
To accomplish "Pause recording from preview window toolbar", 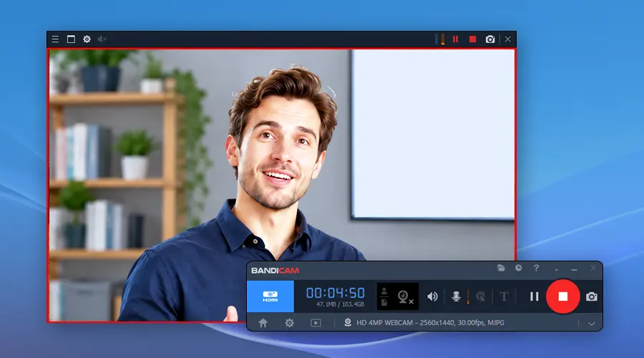I will (x=456, y=39).
